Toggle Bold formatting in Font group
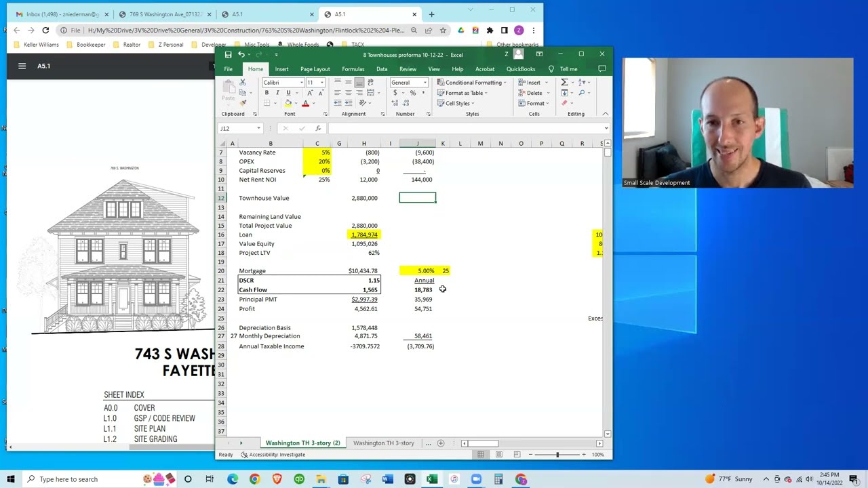This screenshot has width=868, height=488. coord(267,93)
